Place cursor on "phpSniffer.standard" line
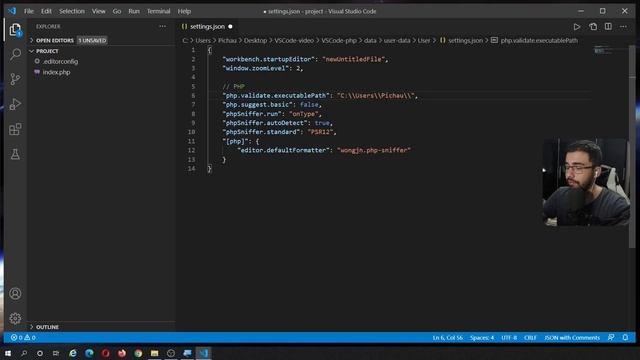This screenshot has height=360, width=640. (280, 132)
